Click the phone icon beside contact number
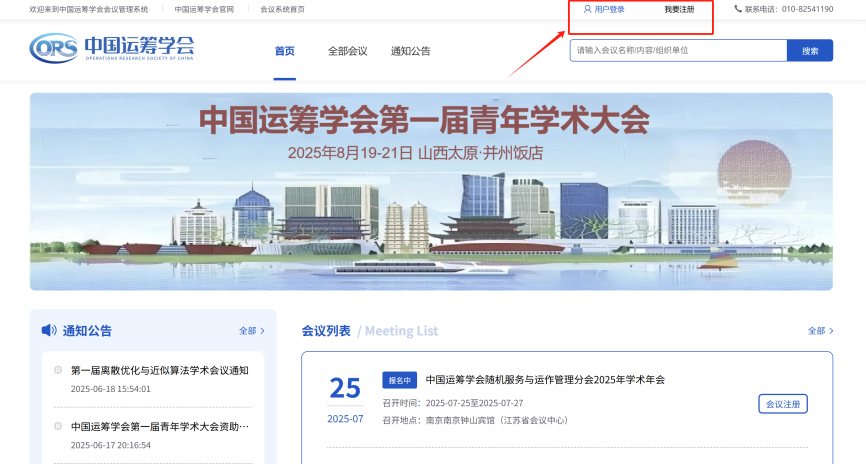The width and height of the screenshot is (866, 464). [738, 9]
